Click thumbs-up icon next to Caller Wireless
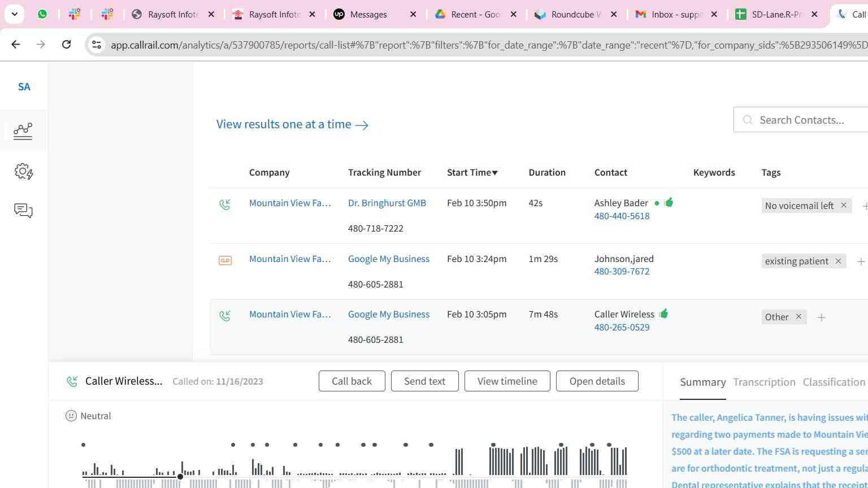This screenshot has height=488, width=868. (x=663, y=313)
